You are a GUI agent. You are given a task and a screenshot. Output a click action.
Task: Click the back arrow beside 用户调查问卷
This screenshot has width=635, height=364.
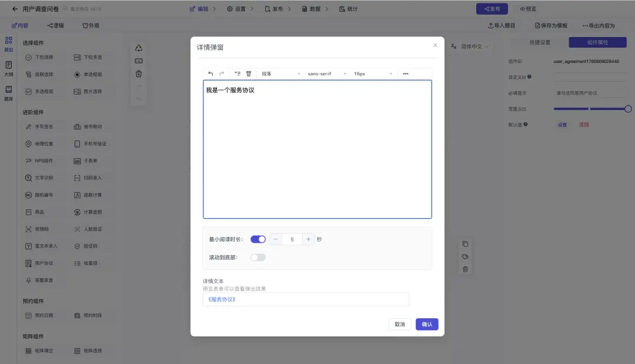click(15, 9)
